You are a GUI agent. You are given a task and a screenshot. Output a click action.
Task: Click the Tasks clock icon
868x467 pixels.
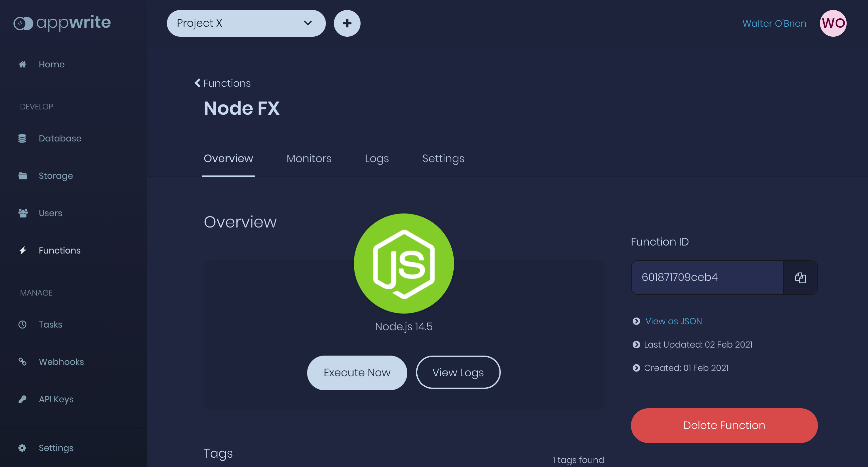pyautogui.click(x=22, y=325)
